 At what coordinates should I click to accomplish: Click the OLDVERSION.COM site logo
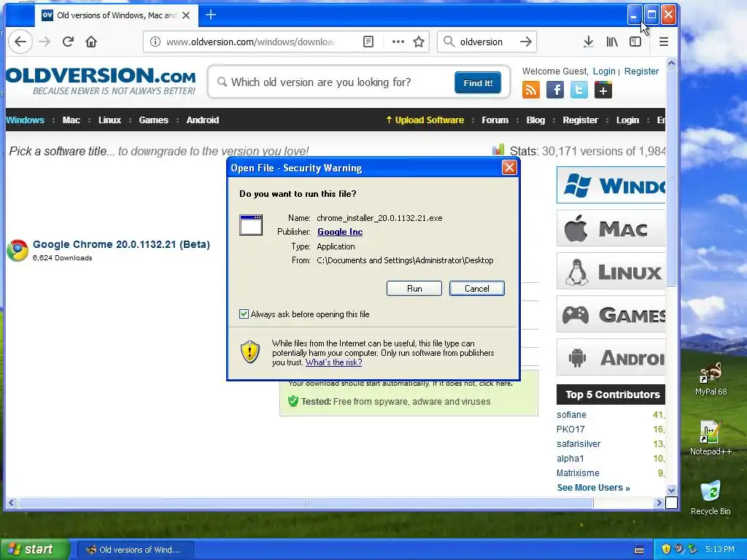(x=101, y=81)
